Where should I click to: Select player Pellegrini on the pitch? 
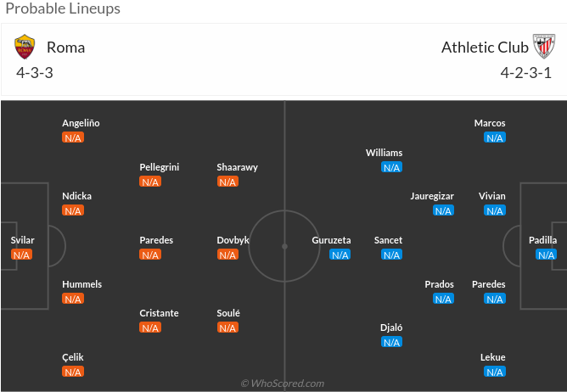tap(160, 167)
